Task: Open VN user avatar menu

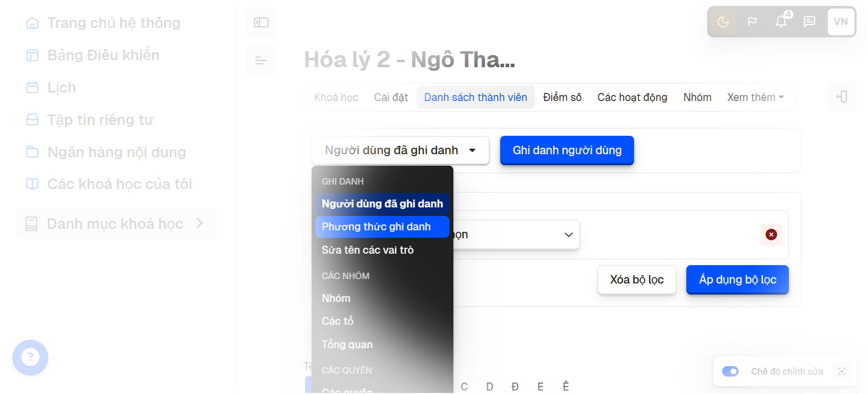Action: tap(841, 22)
